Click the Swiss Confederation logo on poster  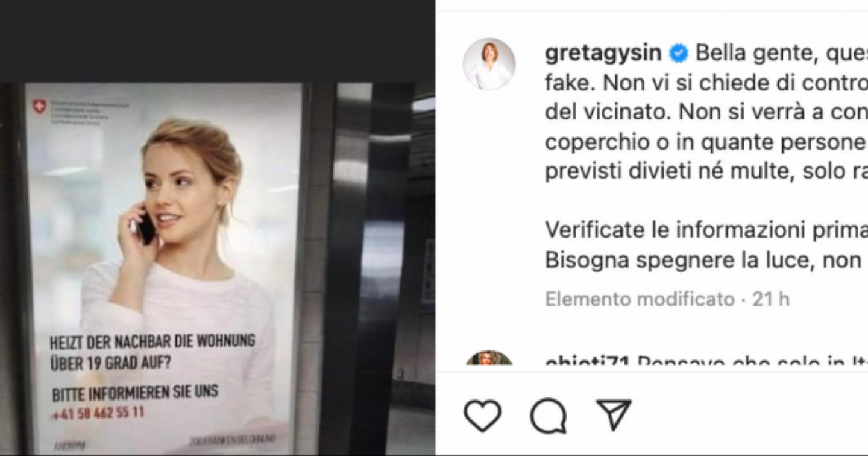[x=39, y=107]
